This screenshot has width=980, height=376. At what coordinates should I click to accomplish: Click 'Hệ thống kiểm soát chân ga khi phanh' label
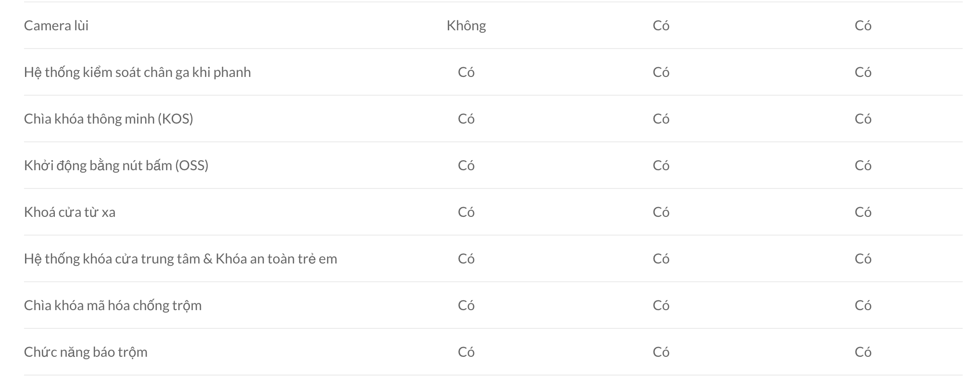[138, 72]
